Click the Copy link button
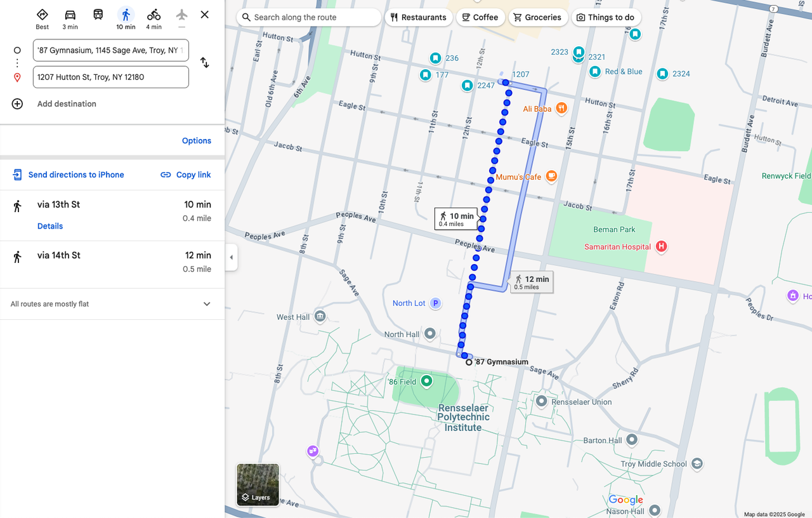812x518 pixels. (x=186, y=175)
